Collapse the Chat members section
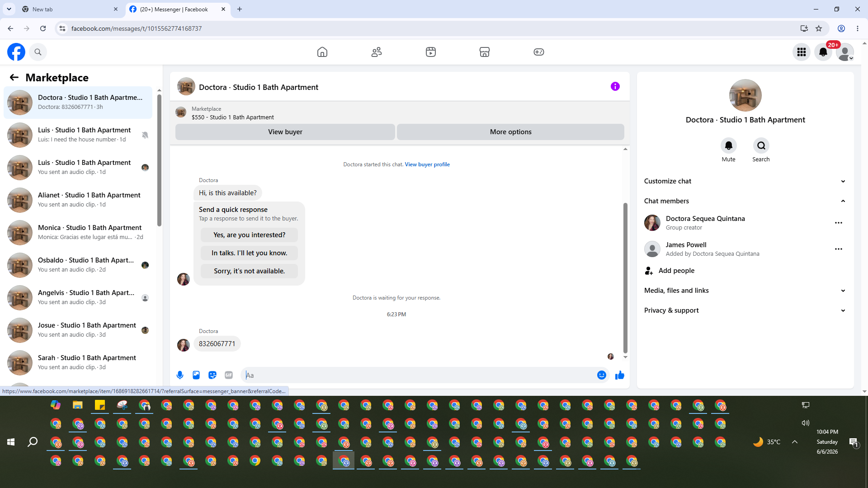This screenshot has height=488, width=868. (745, 201)
